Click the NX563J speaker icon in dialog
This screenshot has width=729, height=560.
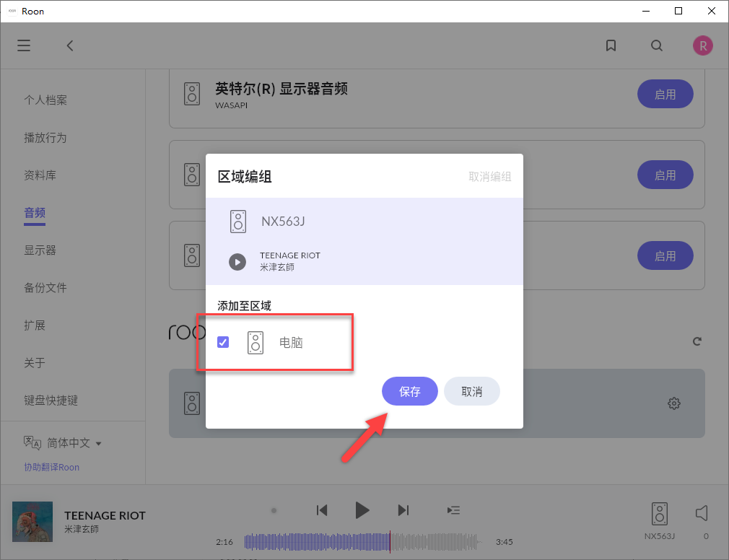238,222
